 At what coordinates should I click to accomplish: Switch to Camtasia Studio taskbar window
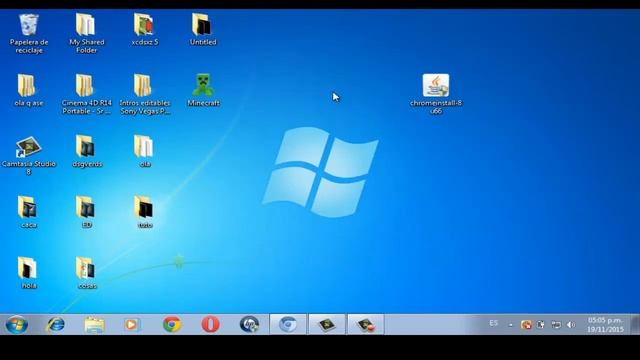(x=327, y=325)
